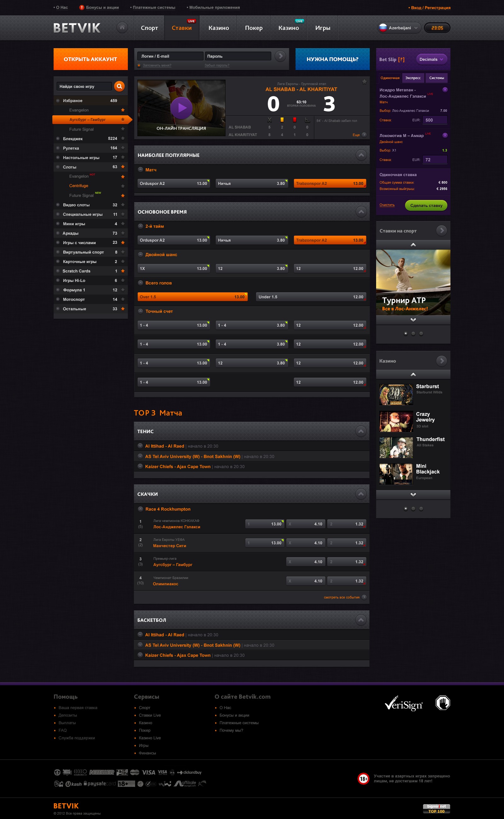Toggle favorite star for Игры с числами
This screenshot has height=819, width=504.
click(123, 242)
